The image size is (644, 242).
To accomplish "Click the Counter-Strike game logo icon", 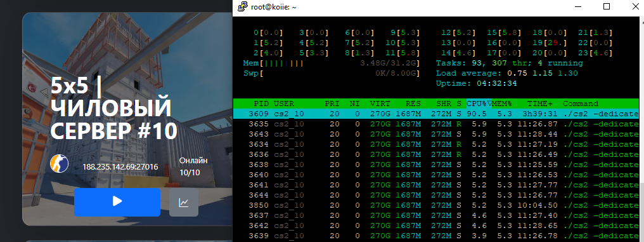I will tap(59, 163).
